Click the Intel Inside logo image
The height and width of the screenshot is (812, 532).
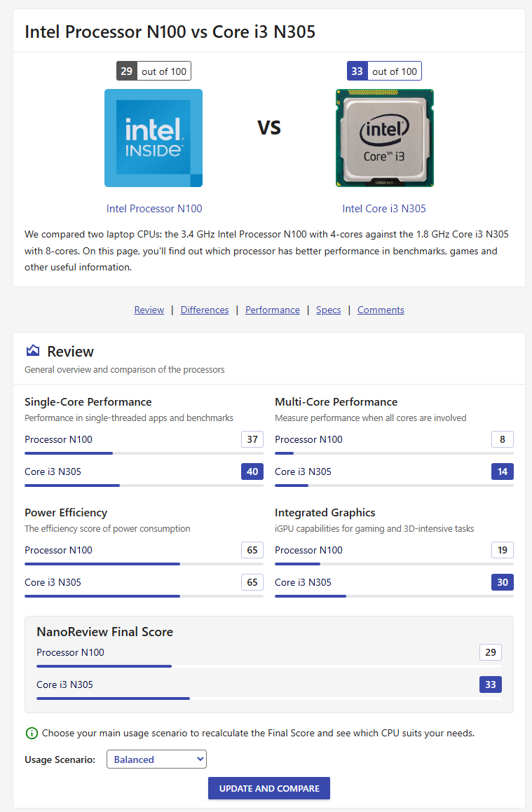pos(153,138)
